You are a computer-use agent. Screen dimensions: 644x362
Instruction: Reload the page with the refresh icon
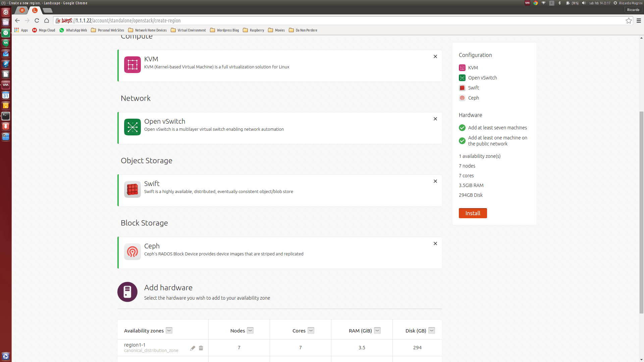tap(37, 20)
